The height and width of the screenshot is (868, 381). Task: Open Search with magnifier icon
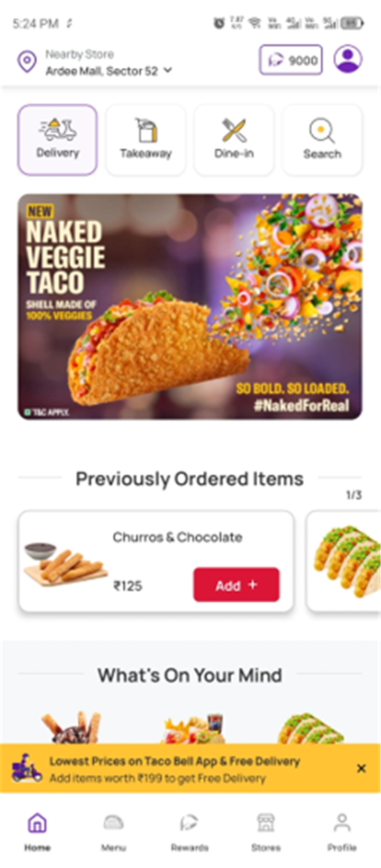point(322,140)
